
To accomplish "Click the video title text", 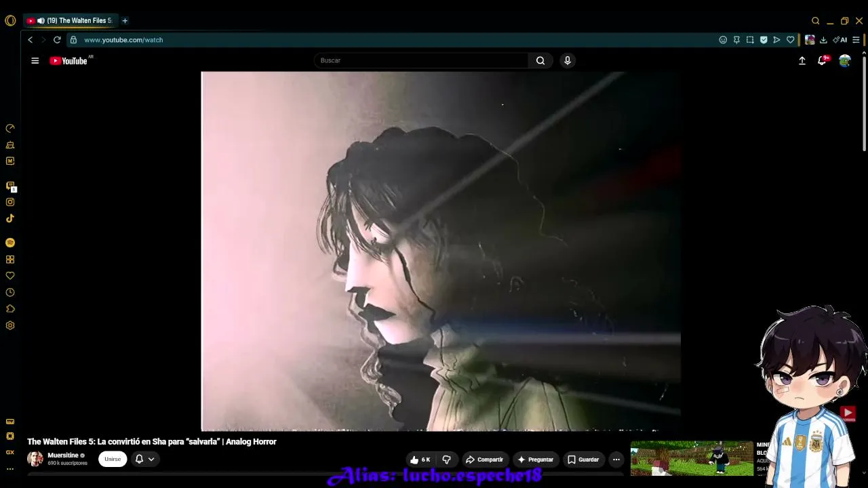I will tap(152, 442).
